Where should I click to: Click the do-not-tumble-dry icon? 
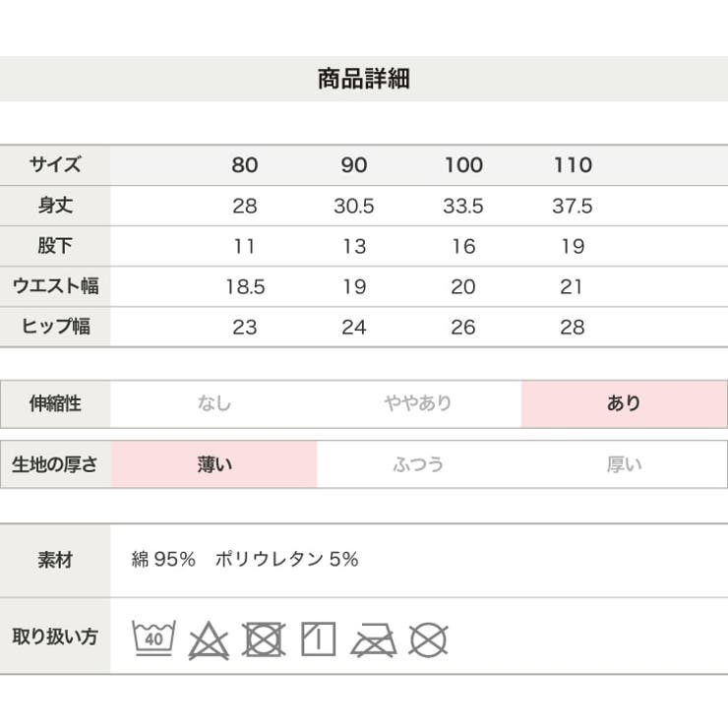264,639
